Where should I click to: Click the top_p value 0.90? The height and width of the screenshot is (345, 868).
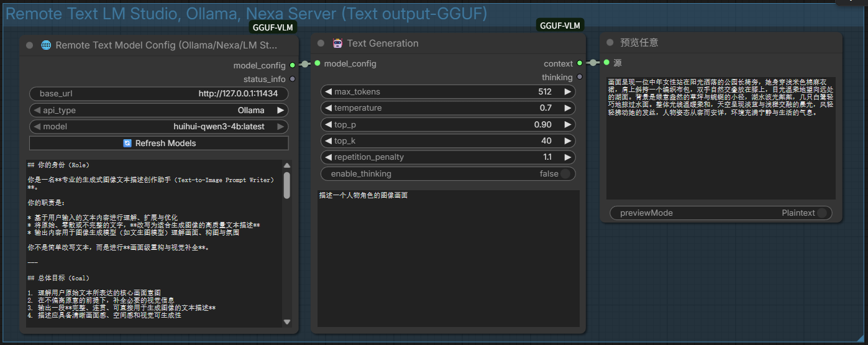(543, 124)
